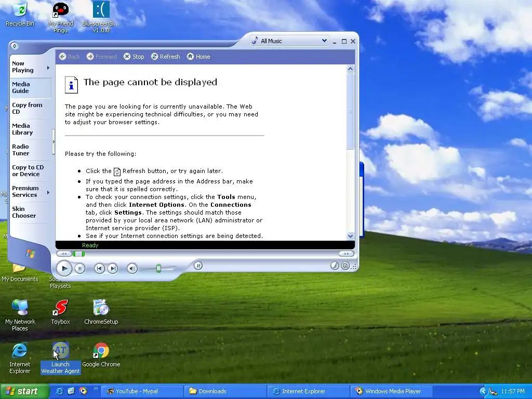532x399 pixels.
Task: Click the Quick Launch Show Desktop icon
Action: click(71, 391)
